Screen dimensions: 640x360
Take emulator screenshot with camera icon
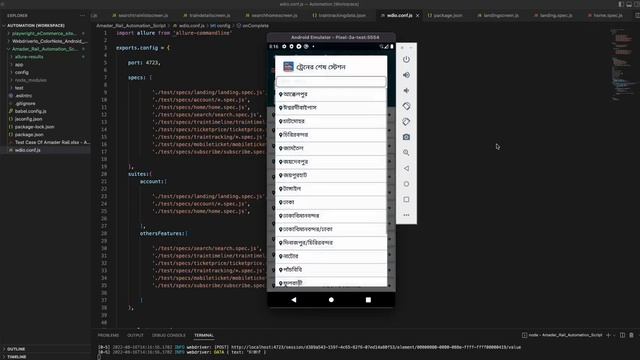point(406,137)
